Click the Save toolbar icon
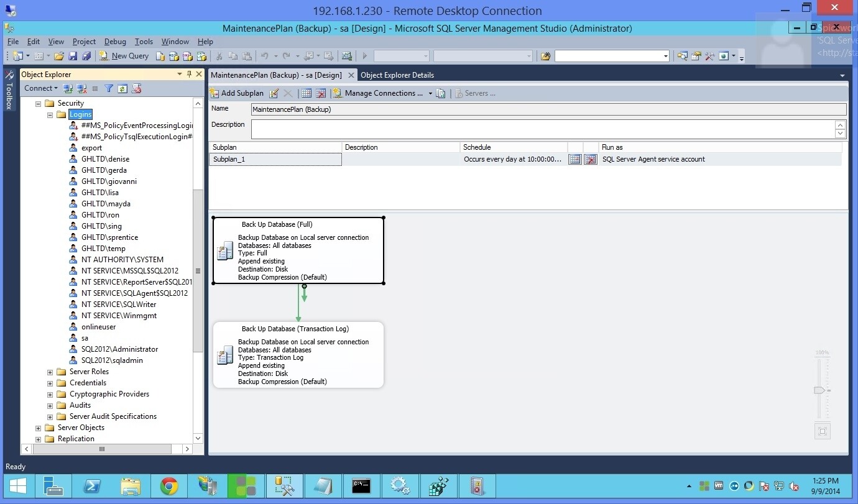858x504 pixels. 72,56
